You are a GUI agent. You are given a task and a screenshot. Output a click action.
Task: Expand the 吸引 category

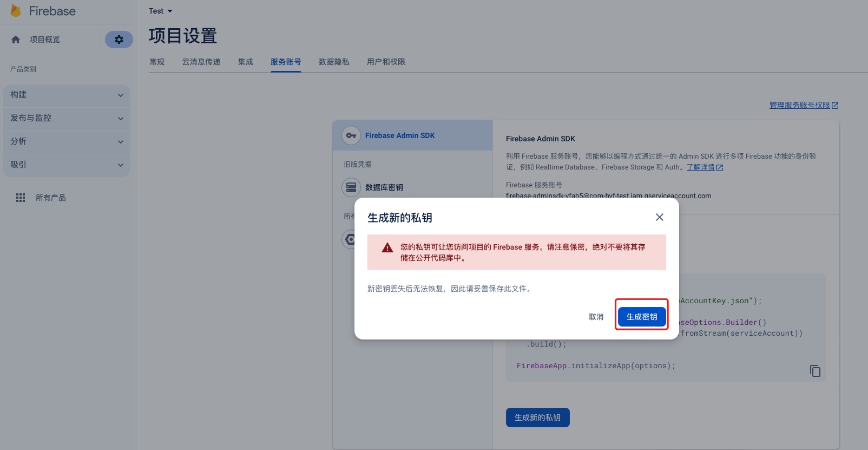click(67, 165)
